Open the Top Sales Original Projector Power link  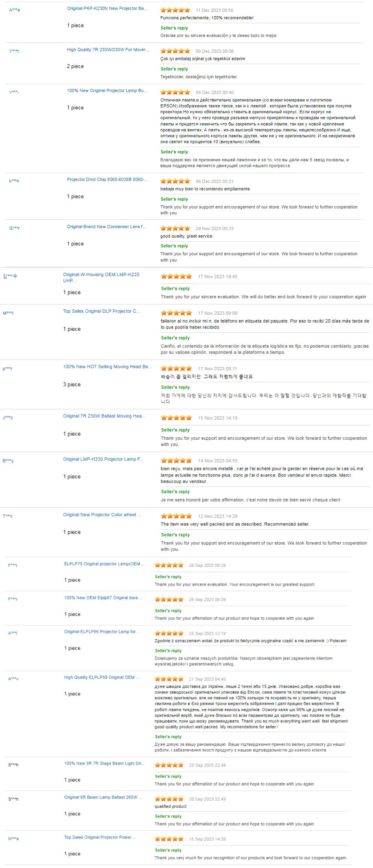100,837
